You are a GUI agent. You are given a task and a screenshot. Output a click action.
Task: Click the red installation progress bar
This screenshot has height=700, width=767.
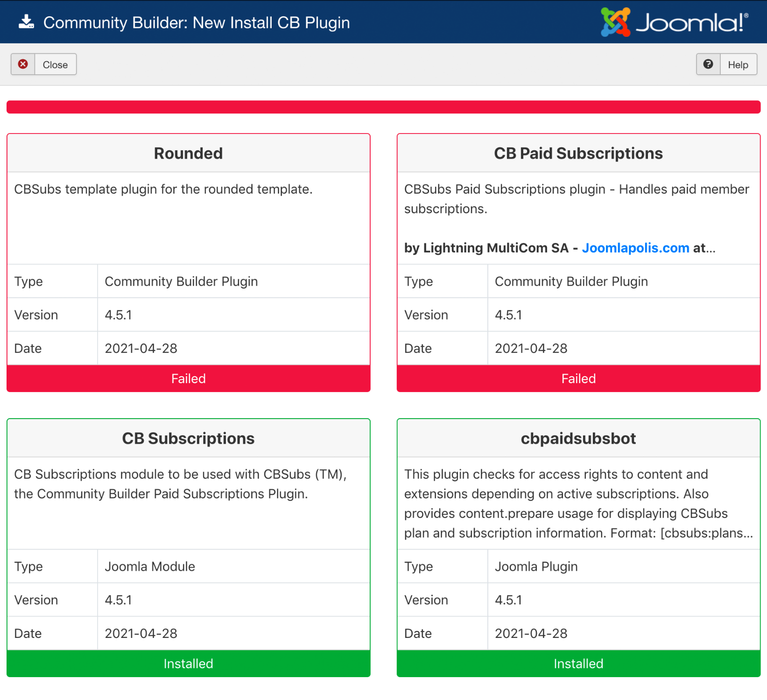coord(383,107)
